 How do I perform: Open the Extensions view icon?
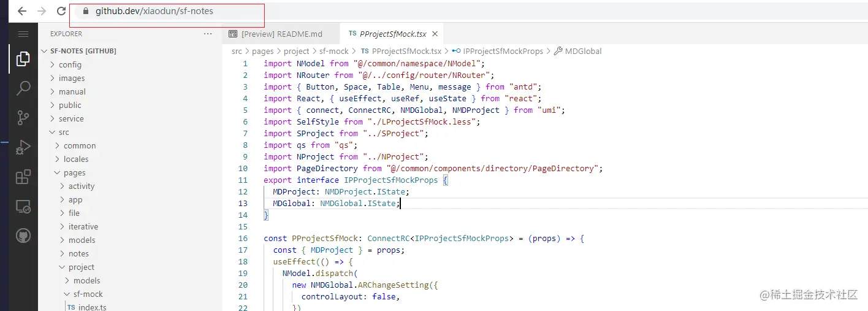click(23, 177)
